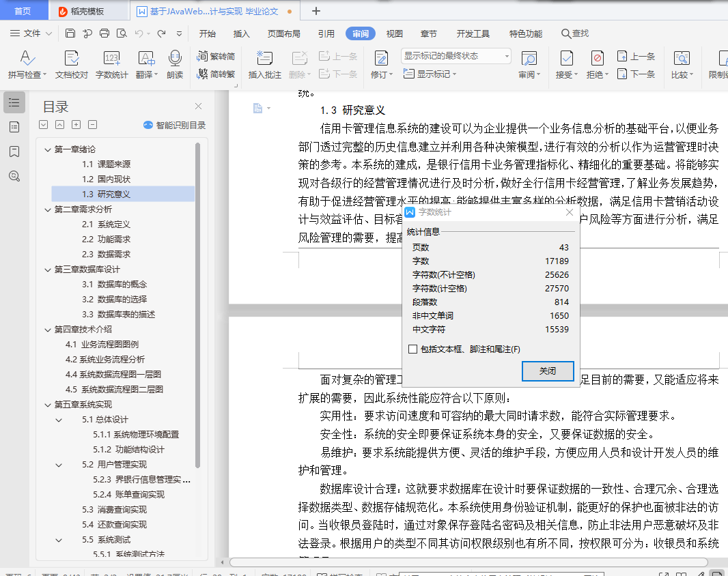Viewport: 728px width, 576px height.
Task: Check include textboxes, footnotes and endnotes
Action: pos(412,349)
